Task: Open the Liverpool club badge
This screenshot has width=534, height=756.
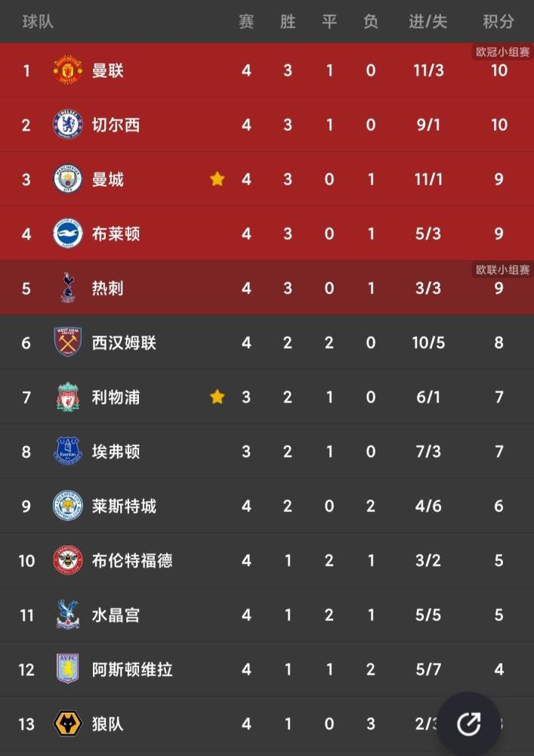Action: pyautogui.click(x=67, y=397)
